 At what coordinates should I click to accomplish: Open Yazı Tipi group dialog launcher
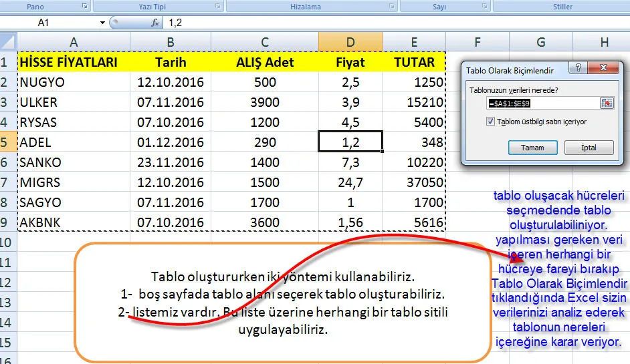tap(218, 7)
